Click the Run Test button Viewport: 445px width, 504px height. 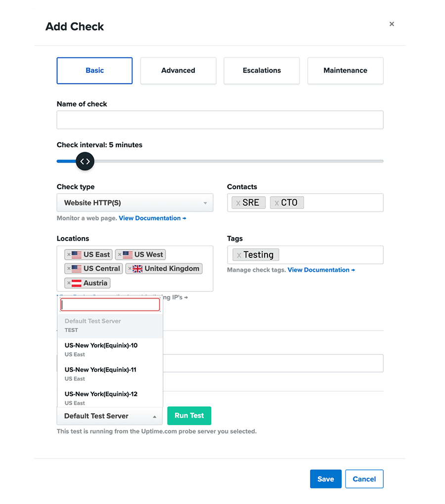189,416
